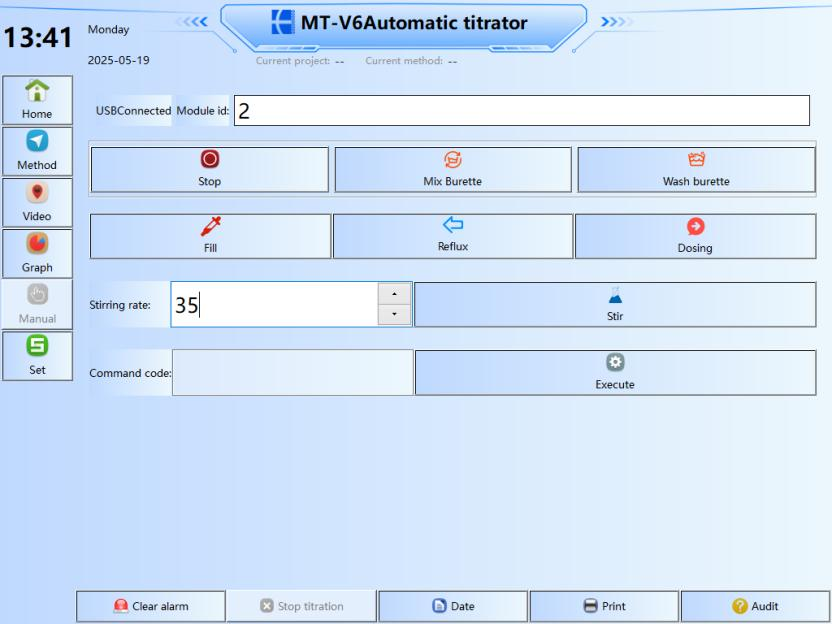Click the Module id input field
This screenshot has height=624, width=832.
520,111
